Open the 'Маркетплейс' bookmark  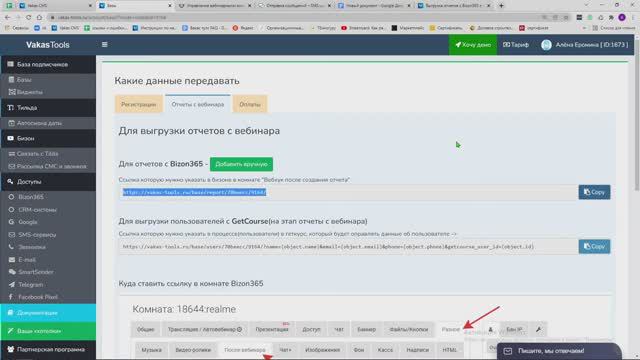point(409,28)
